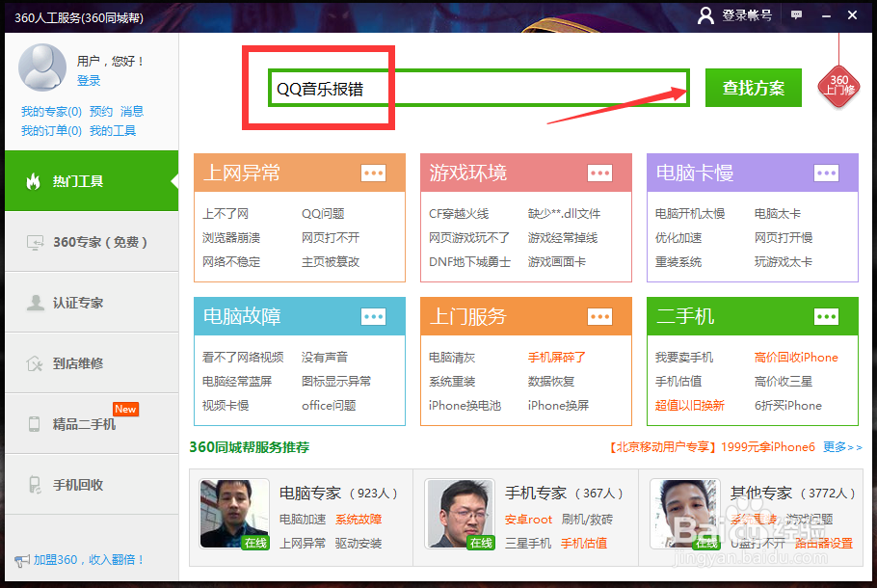Select 没有声音 issue

pos(325,357)
